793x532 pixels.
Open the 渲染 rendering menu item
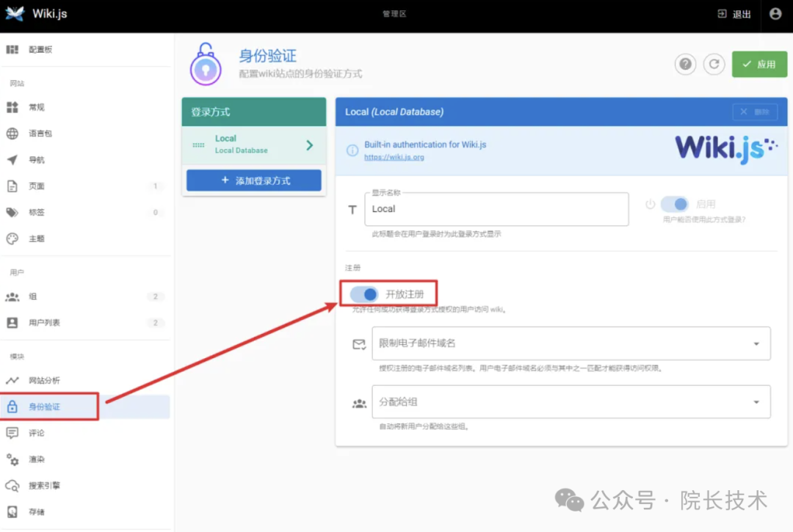point(86,459)
